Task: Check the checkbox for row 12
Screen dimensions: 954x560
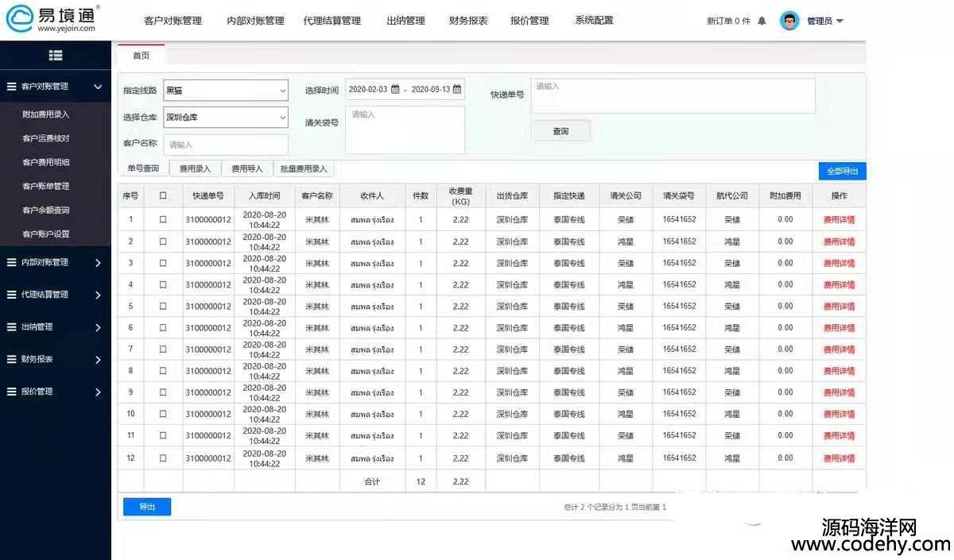Action: tap(163, 458)
